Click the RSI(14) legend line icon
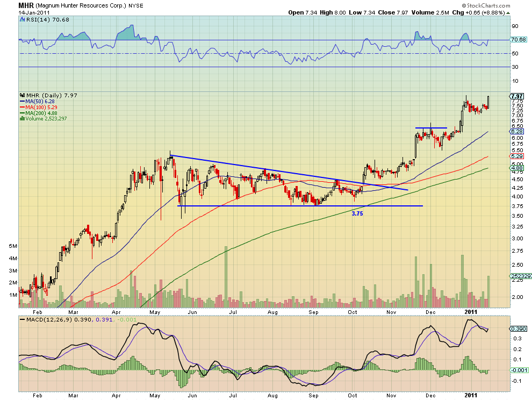Image resolution: width=532 pixels, height=400 pixels. (x=23, y=20)
